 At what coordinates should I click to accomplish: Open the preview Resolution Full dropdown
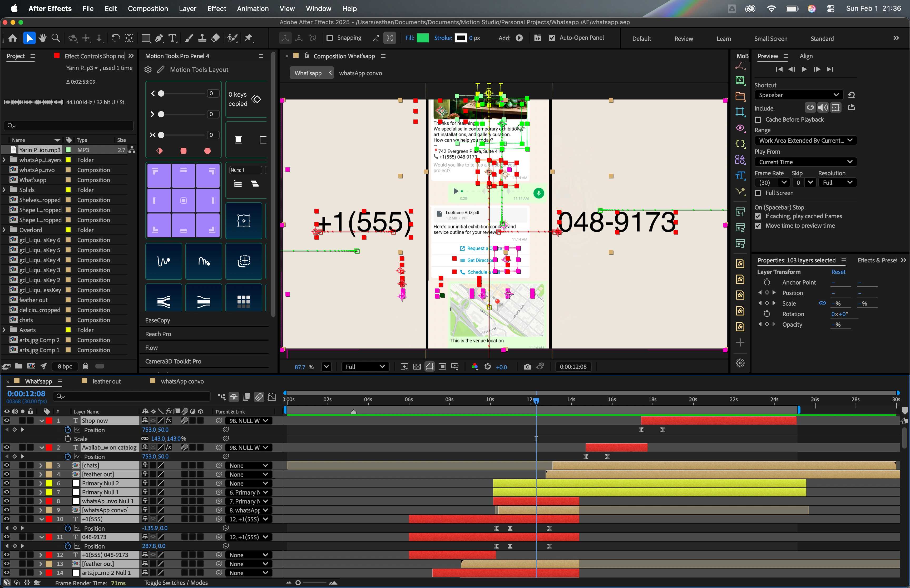[x=837, y=182]
